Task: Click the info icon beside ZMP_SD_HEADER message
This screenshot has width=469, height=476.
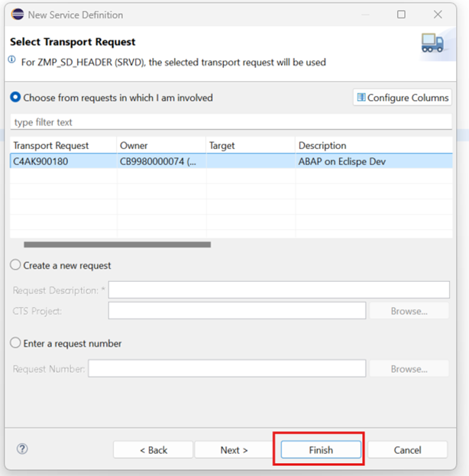Action: [x=12, y=60]
